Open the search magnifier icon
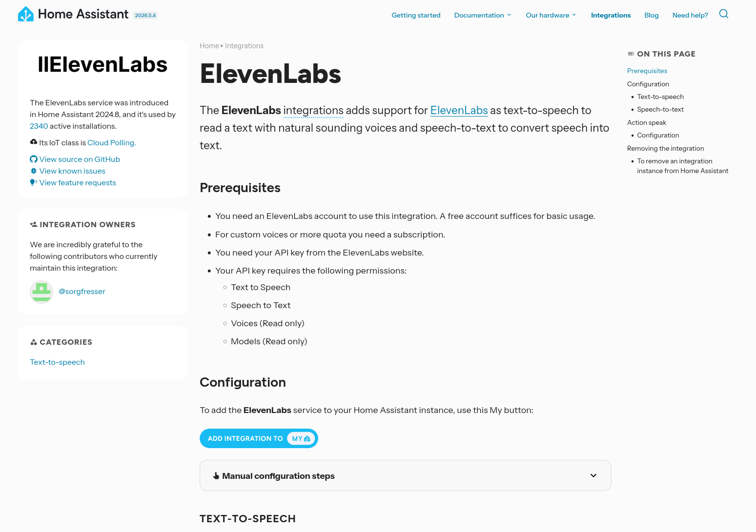Image resolution: width=756 pixels, height=532 pixels. [x=724, y=14]
